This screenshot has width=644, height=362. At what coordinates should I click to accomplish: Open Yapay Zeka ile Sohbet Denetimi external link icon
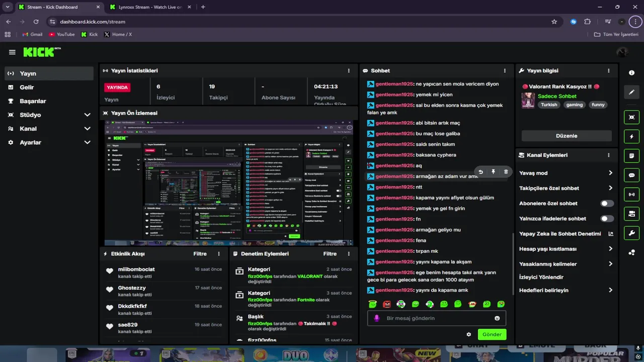point(611,234)
